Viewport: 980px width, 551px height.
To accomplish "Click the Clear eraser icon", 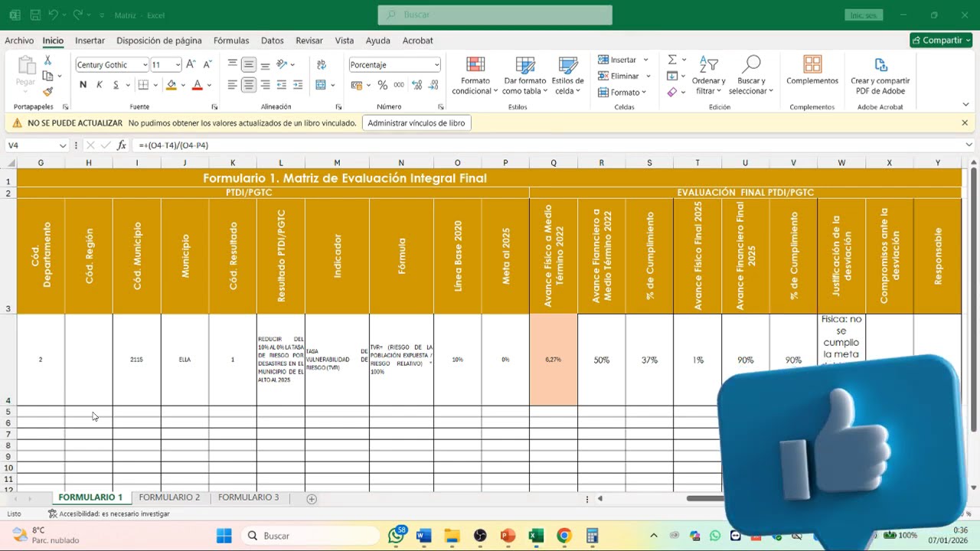I will pos(671,92).
